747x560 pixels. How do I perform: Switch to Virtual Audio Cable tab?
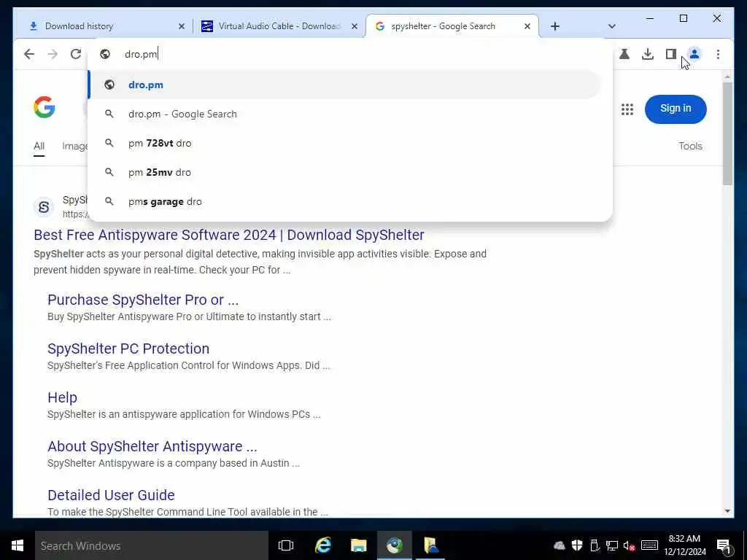pyautogui.click(x=279, y=26)
